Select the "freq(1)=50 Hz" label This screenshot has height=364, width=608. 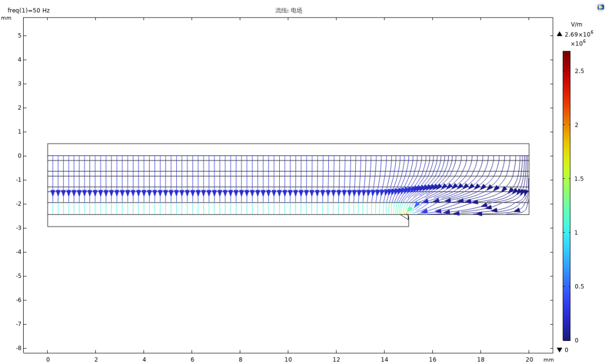29,11
